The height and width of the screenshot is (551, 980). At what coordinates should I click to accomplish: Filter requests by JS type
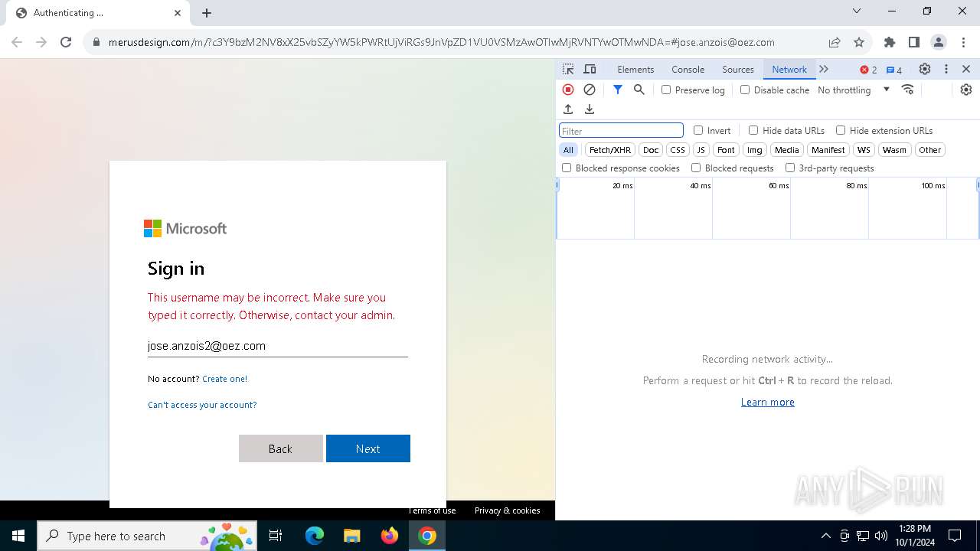point(701,150)
